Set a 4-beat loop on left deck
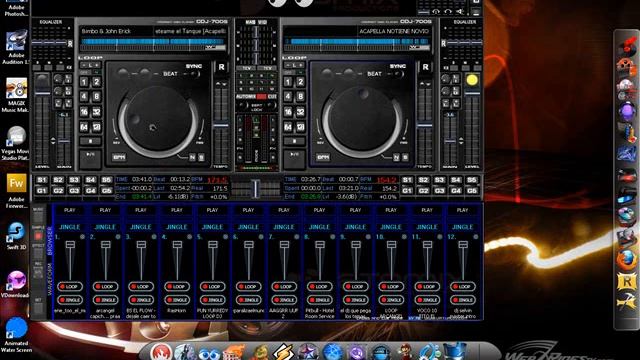Screen dimensions: 640x360 click(84, 97)
